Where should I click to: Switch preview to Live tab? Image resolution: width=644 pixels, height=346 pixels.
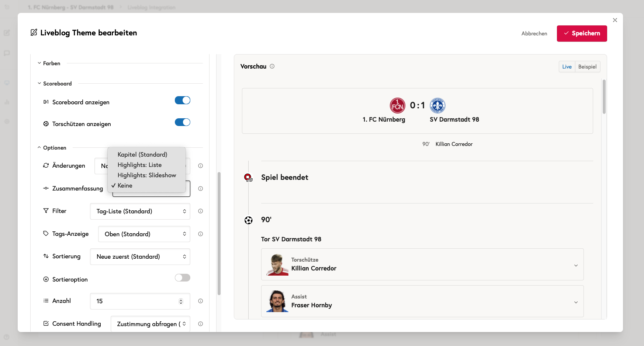567,67
